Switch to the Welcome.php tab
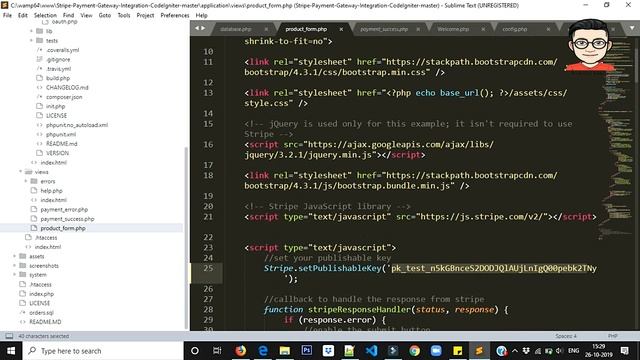This screenshot has width=640, height=360. (453, 29)
